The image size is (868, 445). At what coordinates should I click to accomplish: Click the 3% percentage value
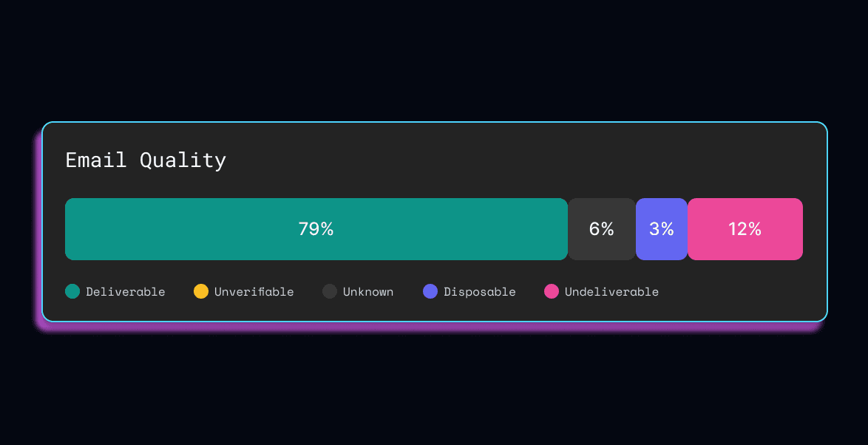click(662, 229)
